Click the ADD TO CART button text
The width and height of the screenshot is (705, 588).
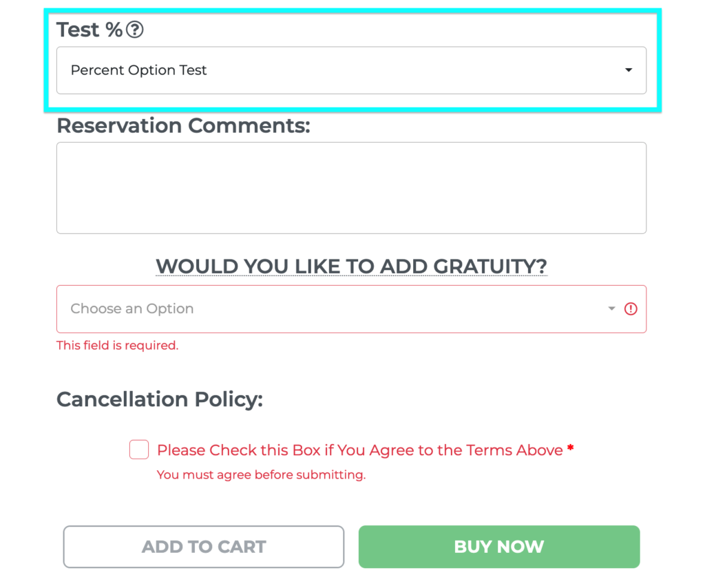click(204, 547)
